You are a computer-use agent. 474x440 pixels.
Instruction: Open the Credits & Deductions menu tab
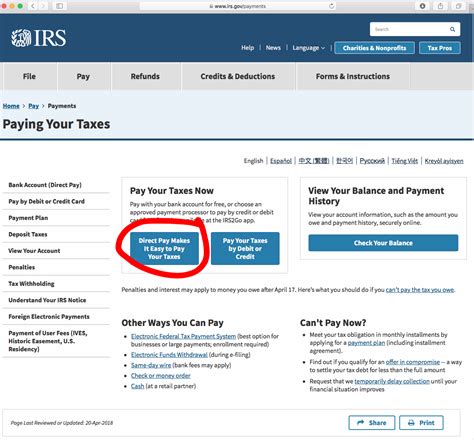click(238, 76)
